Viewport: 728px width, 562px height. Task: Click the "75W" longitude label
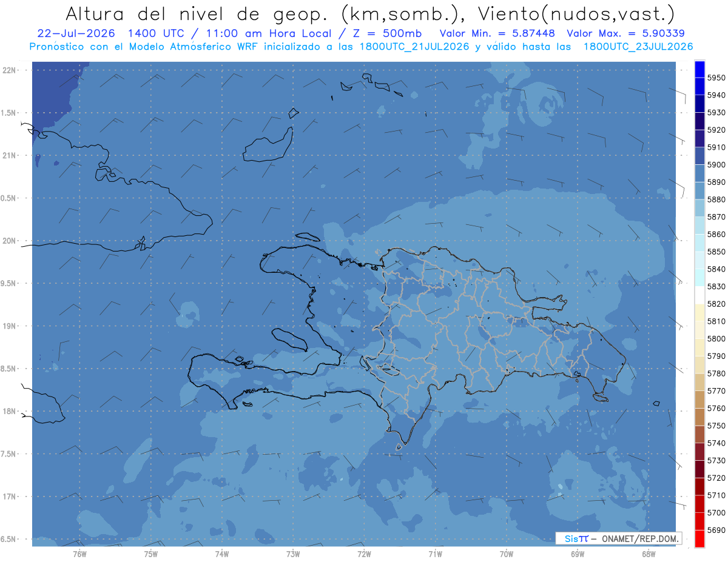pyautogui.click(x=151, y=554)
